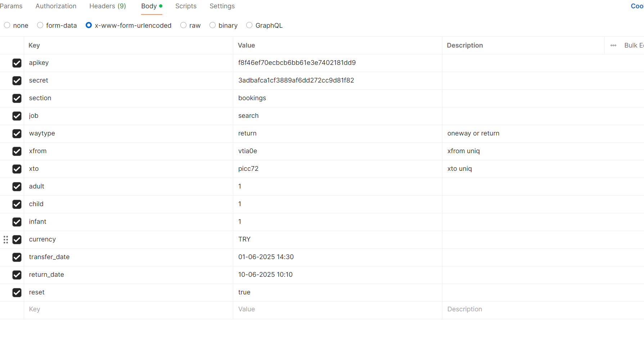Open the Authorization tab

pyautogui.click(x=56, y=6)
